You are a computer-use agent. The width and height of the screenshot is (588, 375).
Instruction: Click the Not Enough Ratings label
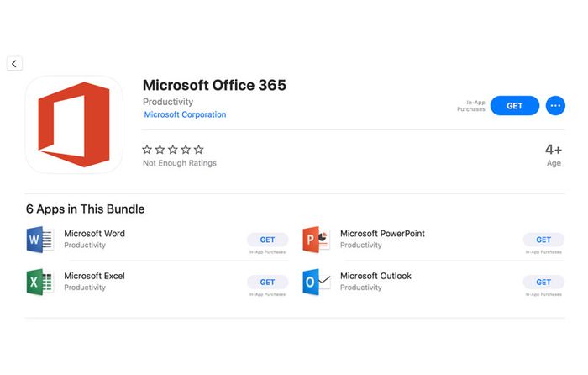[x=180, y=163]
